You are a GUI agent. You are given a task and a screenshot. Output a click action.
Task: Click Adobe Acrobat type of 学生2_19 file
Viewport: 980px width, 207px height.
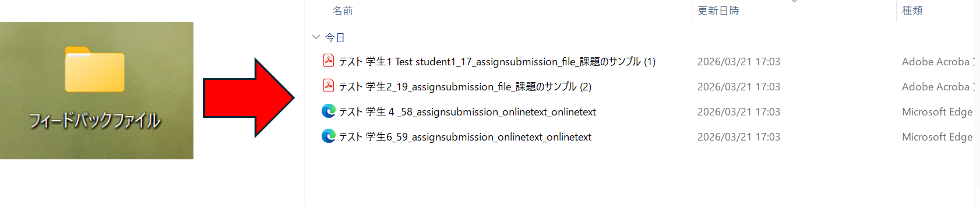click(x=936, y=87)
